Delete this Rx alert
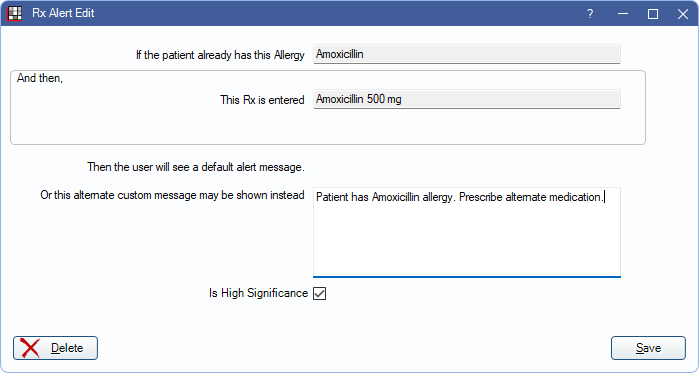This screenshot has height=373, width=699. (55, 348)
